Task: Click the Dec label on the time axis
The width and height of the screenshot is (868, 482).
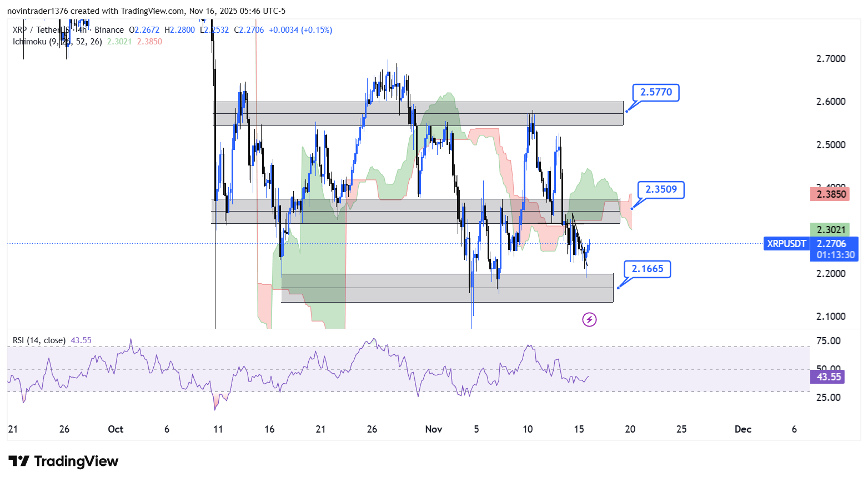Action: (742, 429)
